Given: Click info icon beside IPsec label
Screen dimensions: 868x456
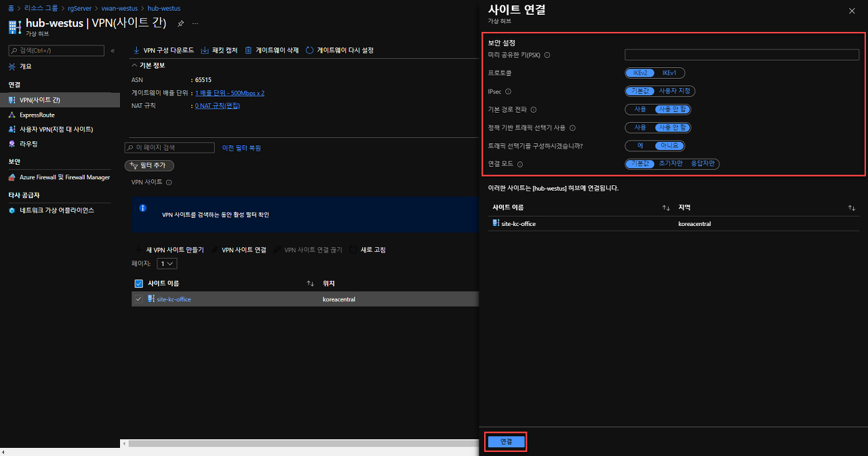Looking at the screenshot, I should coord(508,92).
